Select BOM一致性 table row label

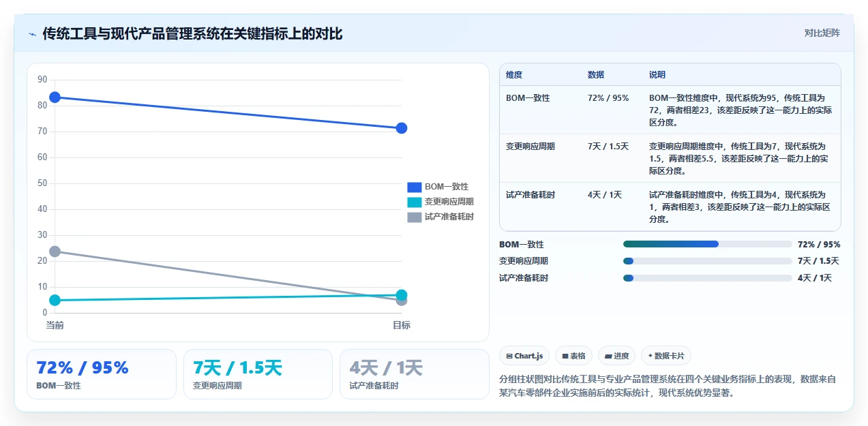pyautogui.click(x=528, y=98)
